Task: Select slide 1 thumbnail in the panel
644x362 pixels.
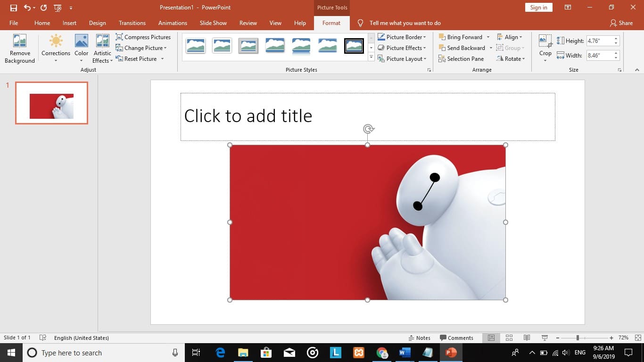Action: click(x=51, y=103)
